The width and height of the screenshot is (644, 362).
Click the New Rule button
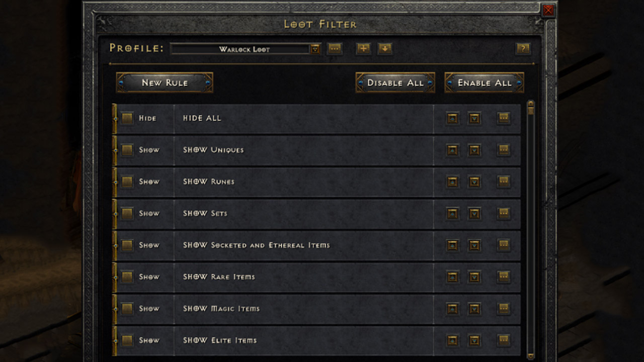tap(165, 82)
